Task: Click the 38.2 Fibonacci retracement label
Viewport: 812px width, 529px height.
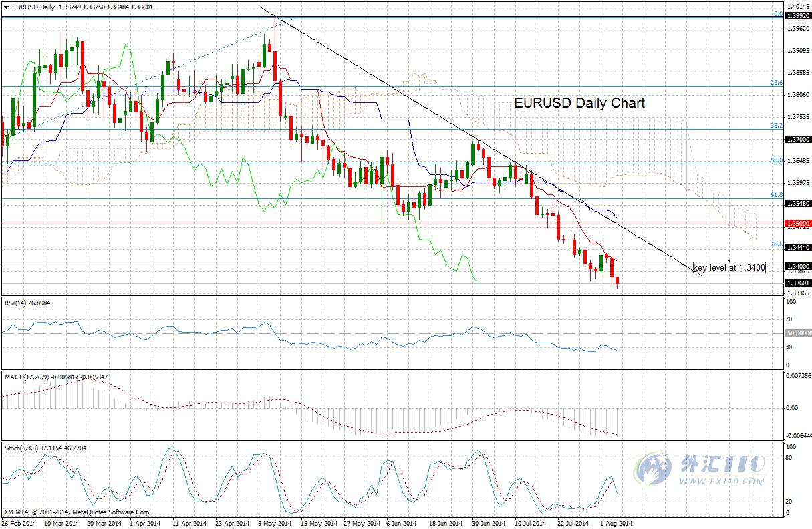Action: tap(777, 126)
